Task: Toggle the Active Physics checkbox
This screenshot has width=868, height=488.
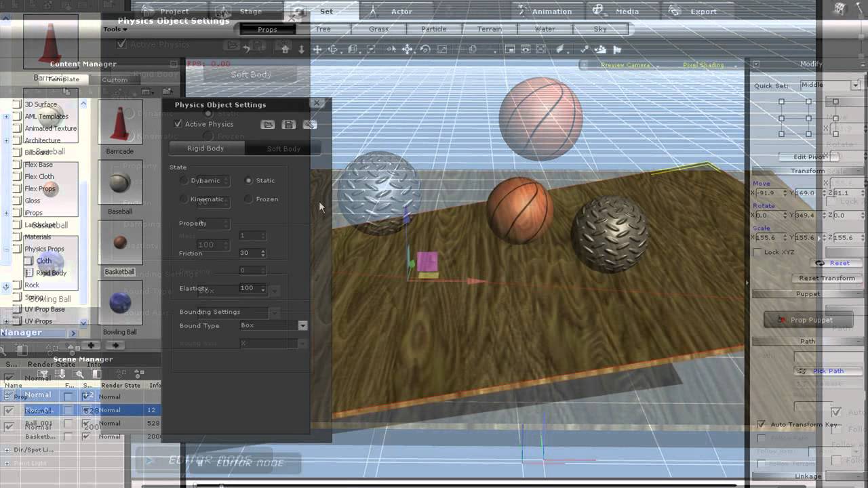Action: point(178,124)
